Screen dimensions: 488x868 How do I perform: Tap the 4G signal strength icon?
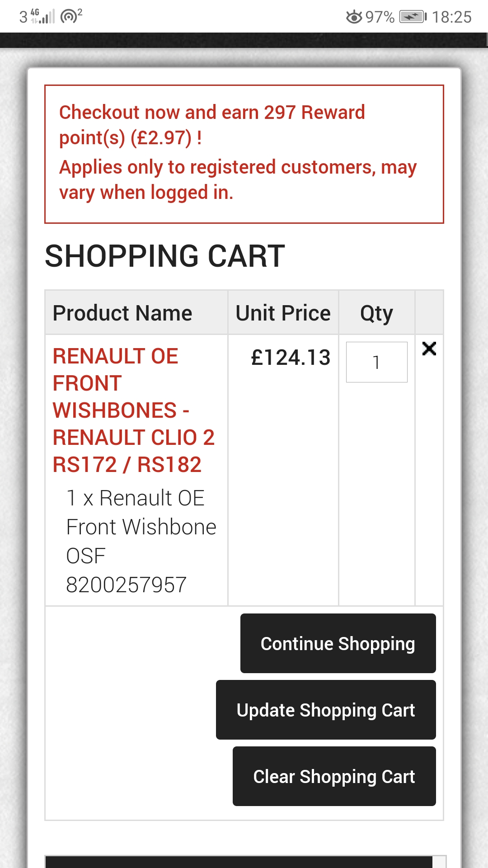point(43,17)
